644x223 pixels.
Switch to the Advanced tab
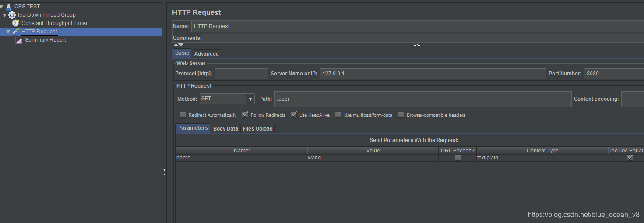pos(207,53)
